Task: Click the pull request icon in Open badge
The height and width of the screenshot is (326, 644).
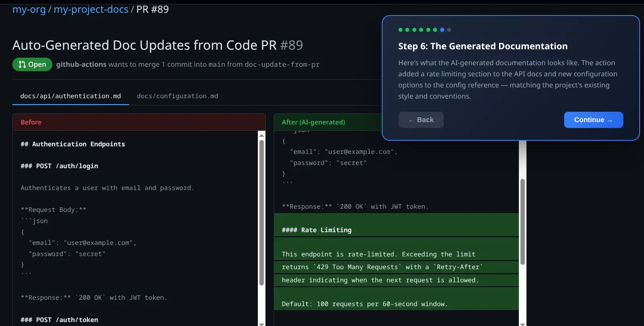Action: click(22, 64)
